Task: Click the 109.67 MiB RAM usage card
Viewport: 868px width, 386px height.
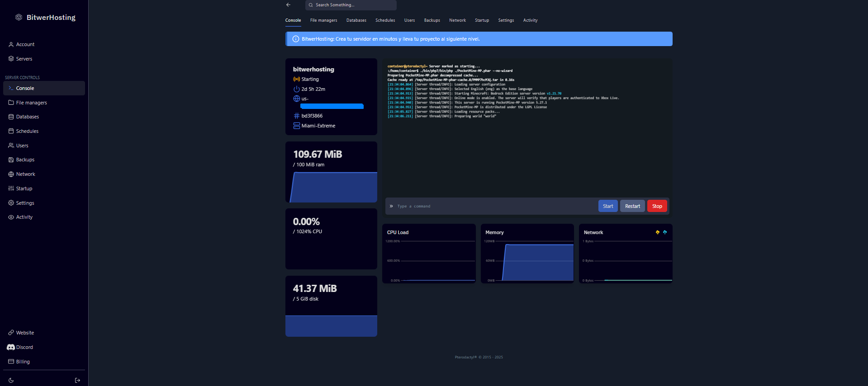Action: pyautogui.click(x=331, y=172)
